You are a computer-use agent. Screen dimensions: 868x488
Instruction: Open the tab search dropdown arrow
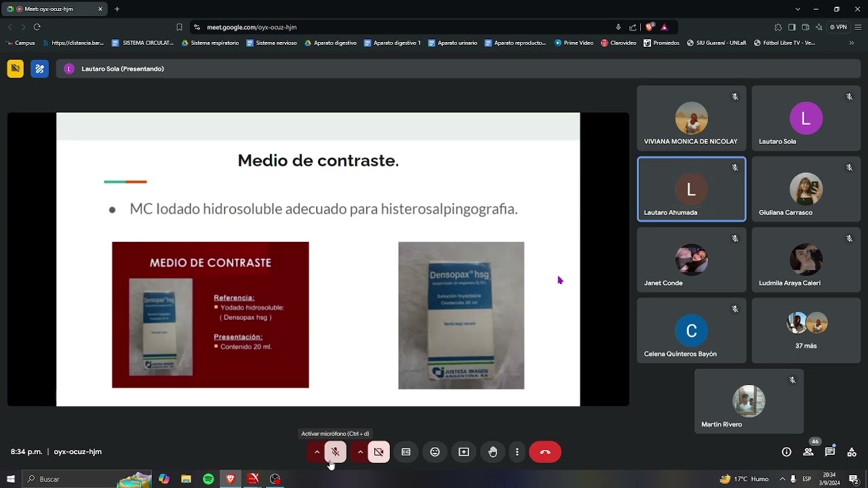[x=797, y=9]
